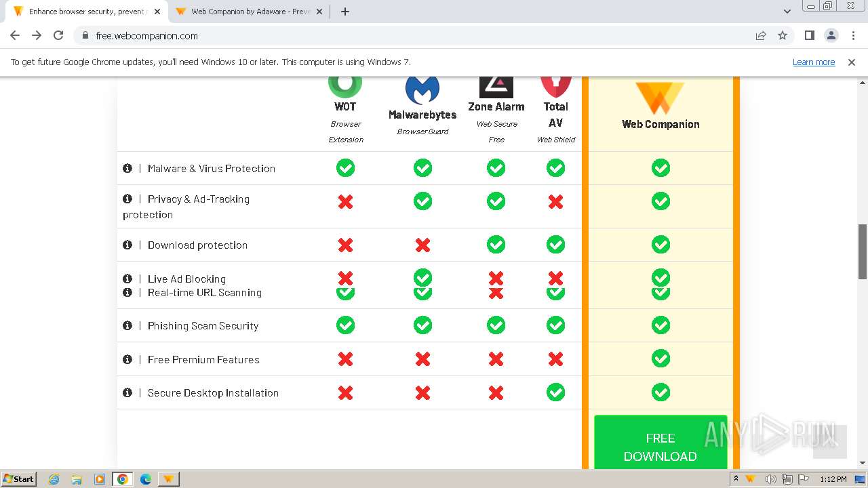
Task: Open Microsoft Edge from the taskbar
Action: click(145, 479)
